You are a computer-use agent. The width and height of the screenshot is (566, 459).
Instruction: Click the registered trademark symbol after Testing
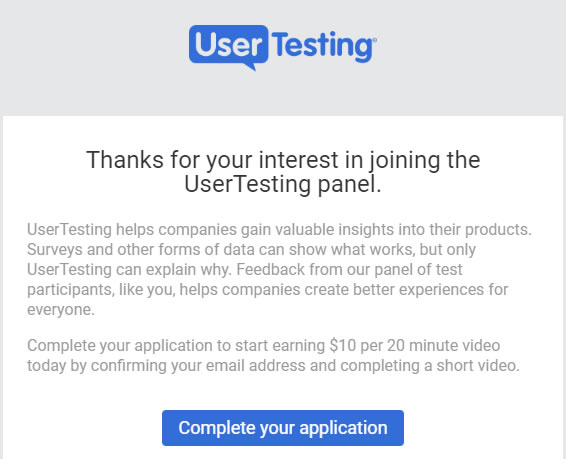[x=374, y=39]
